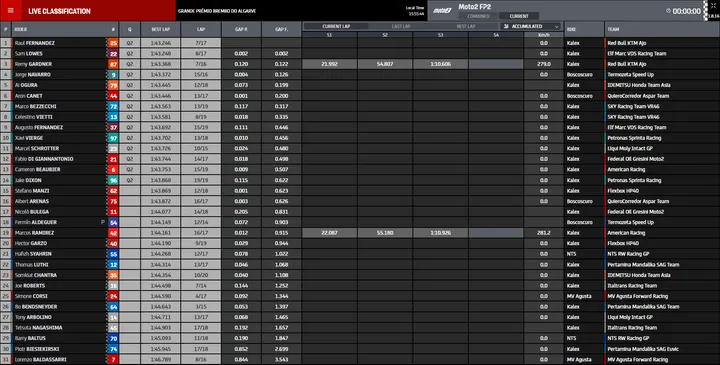Click the BEST LAP column header
Screen dimensions: 720x365
(x=161, y=29)
